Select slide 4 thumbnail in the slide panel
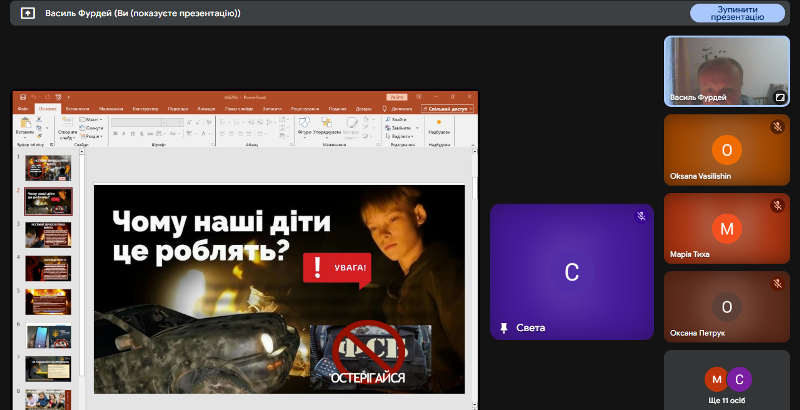Screen dimensions: 800x410 (48, 268)
